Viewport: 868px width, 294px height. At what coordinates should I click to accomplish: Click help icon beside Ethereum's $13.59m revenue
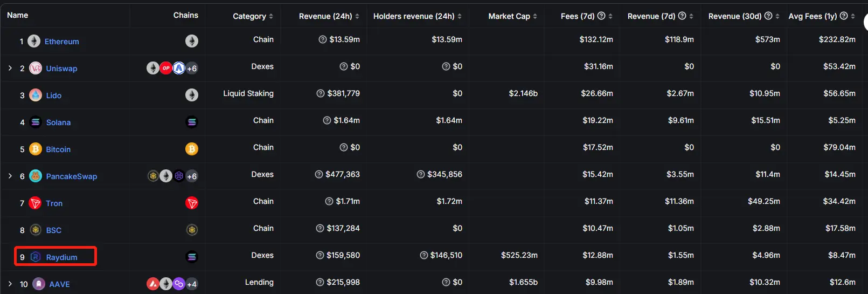(x=323, y=39)
